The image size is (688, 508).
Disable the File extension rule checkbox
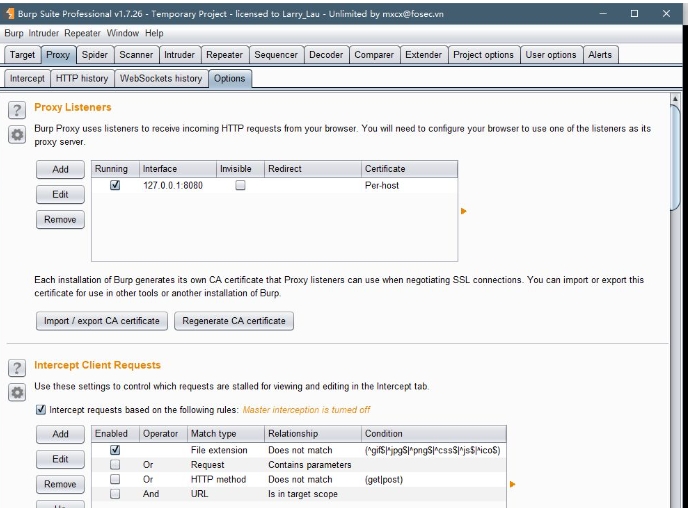pyautogui.click(x=115, y=450)
